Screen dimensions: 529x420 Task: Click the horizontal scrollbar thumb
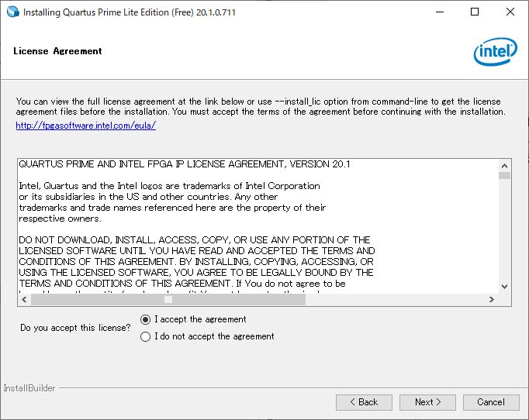[168, 299]
